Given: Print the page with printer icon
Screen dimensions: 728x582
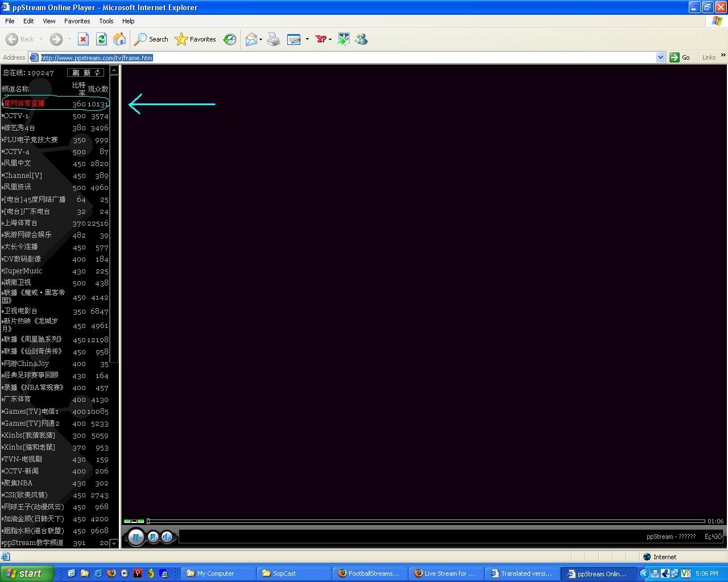Looking at the screenshot, I should pyautogui.click(x=274, y=39).
